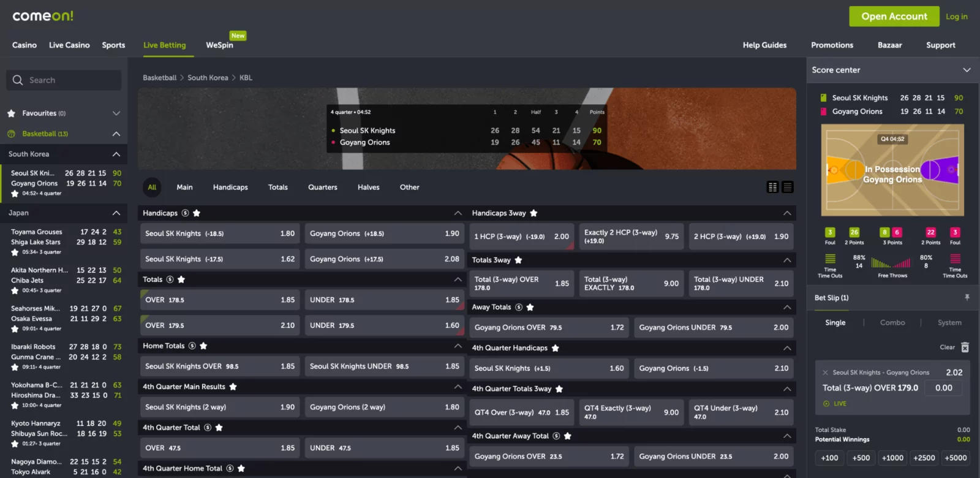Select the Quarters filter tab
This screenshot has width=980, height=478.
323,188
